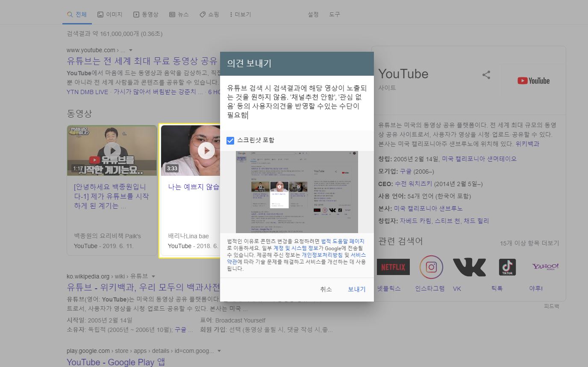588x367 pixels.
Task: Open the 미국 캘리포니아 샌브루노 link
Action: tap(428, 208)
